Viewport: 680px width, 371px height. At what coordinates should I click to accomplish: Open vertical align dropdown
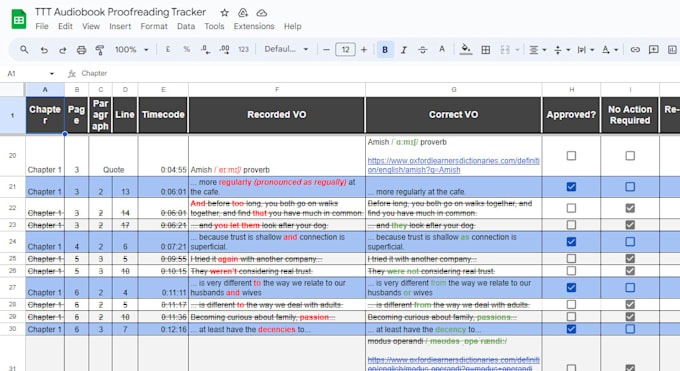point(562,50)
